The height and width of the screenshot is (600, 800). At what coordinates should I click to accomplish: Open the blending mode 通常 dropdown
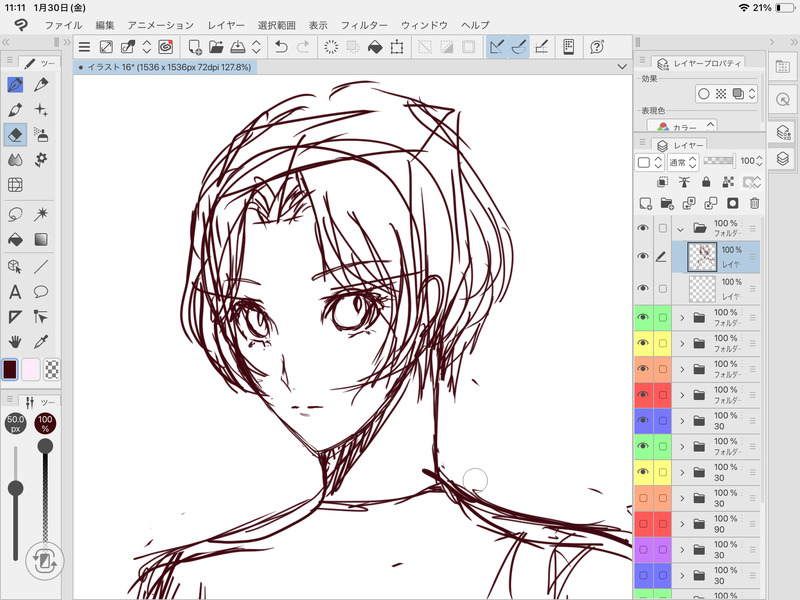click(x=683, y=162)
